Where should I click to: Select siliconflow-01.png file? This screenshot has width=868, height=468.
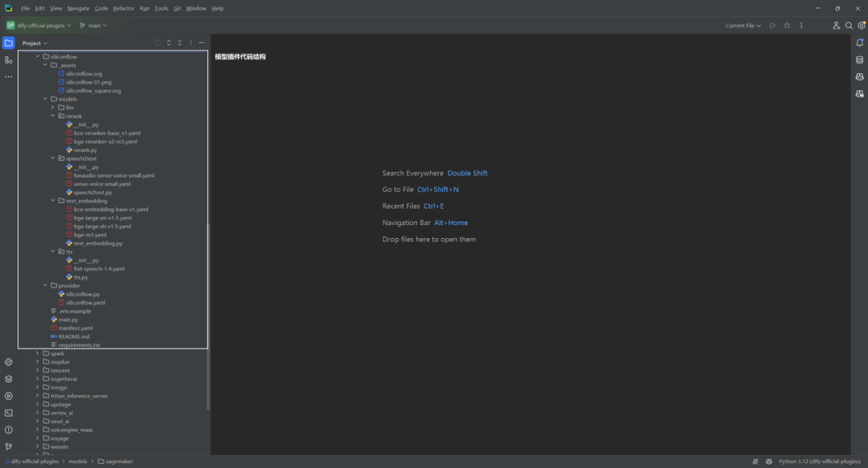88,82
